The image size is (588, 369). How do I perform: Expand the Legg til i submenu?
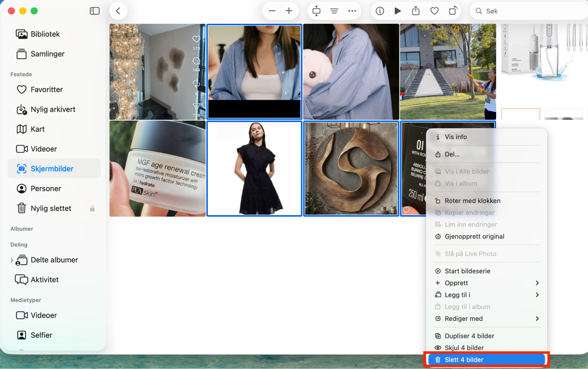point(487,295)
